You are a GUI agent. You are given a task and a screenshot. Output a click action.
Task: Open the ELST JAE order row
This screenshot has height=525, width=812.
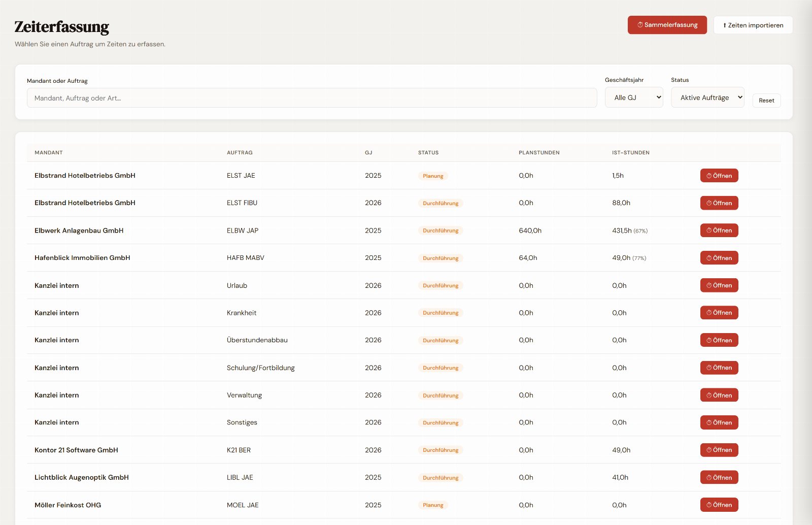pyautogui.click(x=719, y=176)
